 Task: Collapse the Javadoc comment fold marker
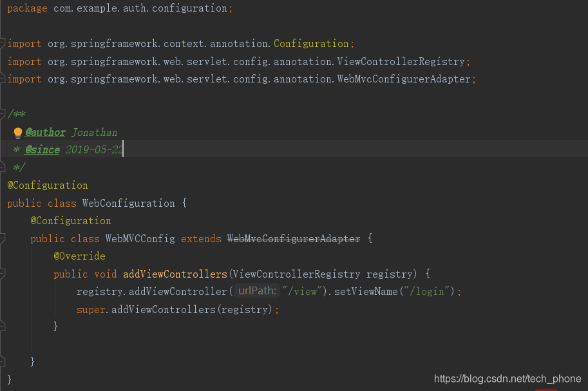click(x=2, y=114)
